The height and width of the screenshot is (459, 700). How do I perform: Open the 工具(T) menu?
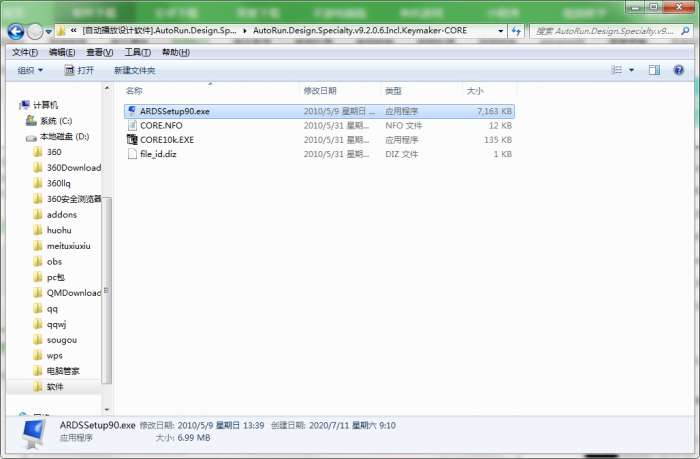pyautogui.click(x=137, y=53)
